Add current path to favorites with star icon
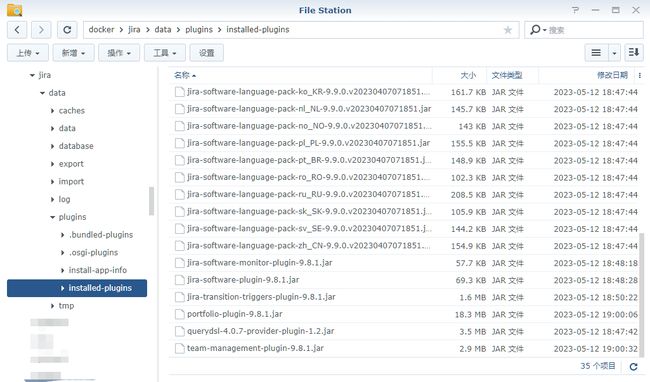 click(x=507, y=30)
